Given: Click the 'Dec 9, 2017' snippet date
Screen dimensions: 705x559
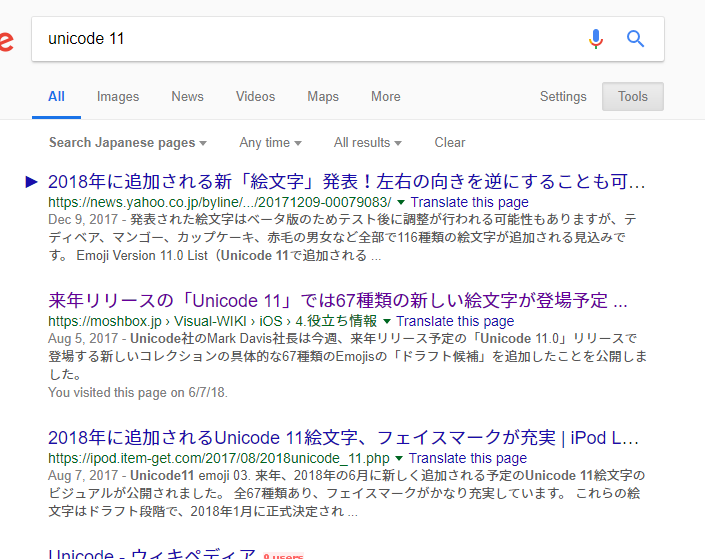Looking at the screenshot, I should [x=83, y=219].
